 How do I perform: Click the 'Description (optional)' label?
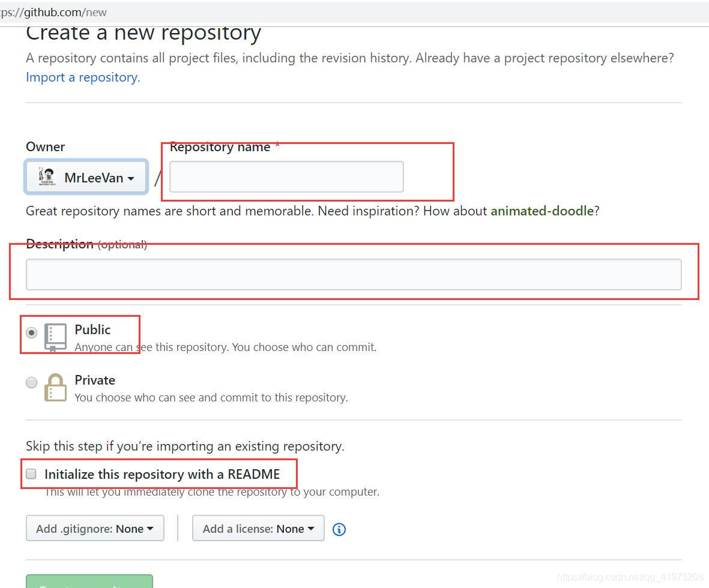(x=86, y=244)
